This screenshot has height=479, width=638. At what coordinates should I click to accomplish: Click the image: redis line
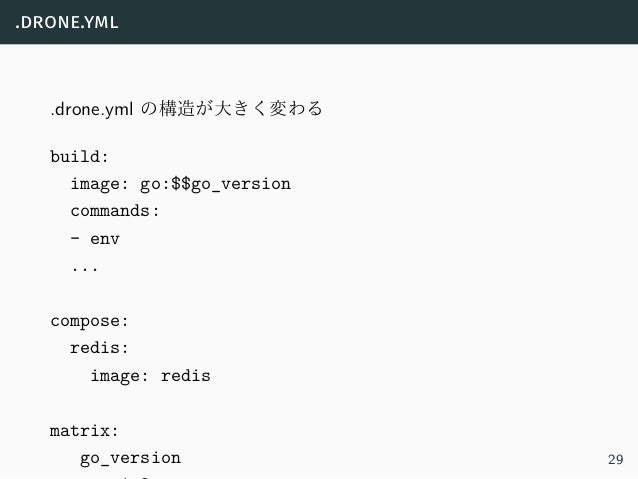(151, 376)
